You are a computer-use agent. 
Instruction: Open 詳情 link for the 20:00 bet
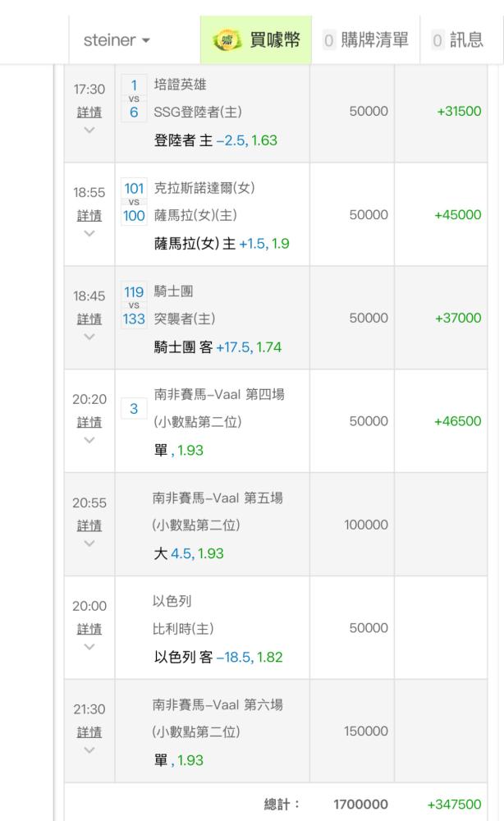(x=89, y=629)
